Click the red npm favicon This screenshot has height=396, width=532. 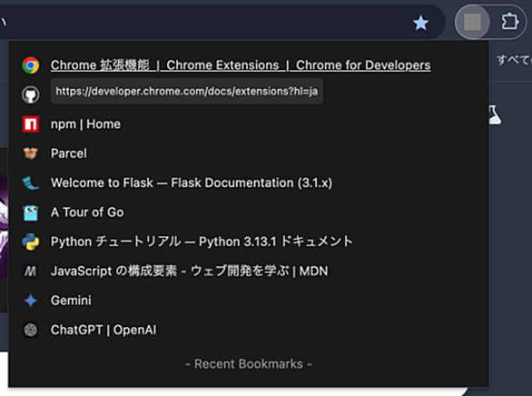[31, 124]
